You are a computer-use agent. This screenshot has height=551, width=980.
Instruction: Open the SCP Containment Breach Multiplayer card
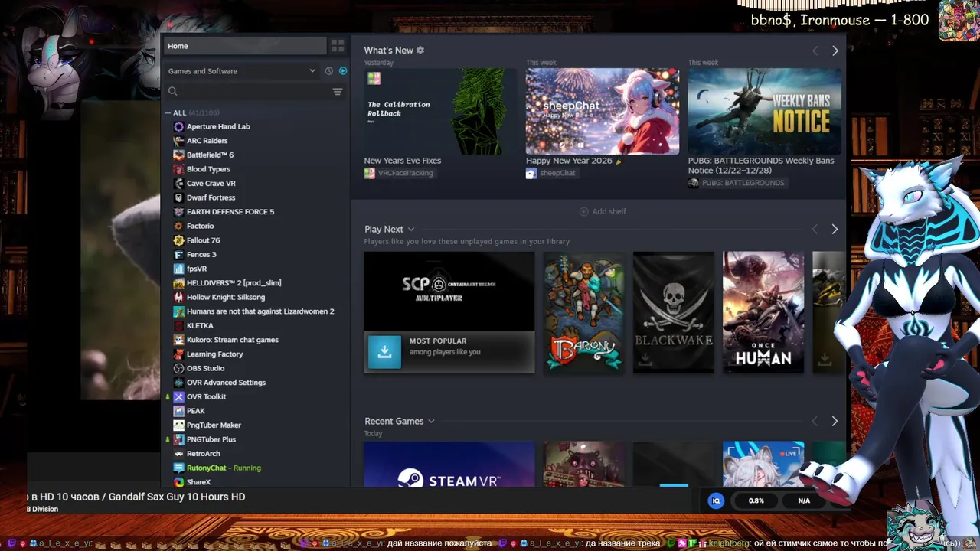449,312
